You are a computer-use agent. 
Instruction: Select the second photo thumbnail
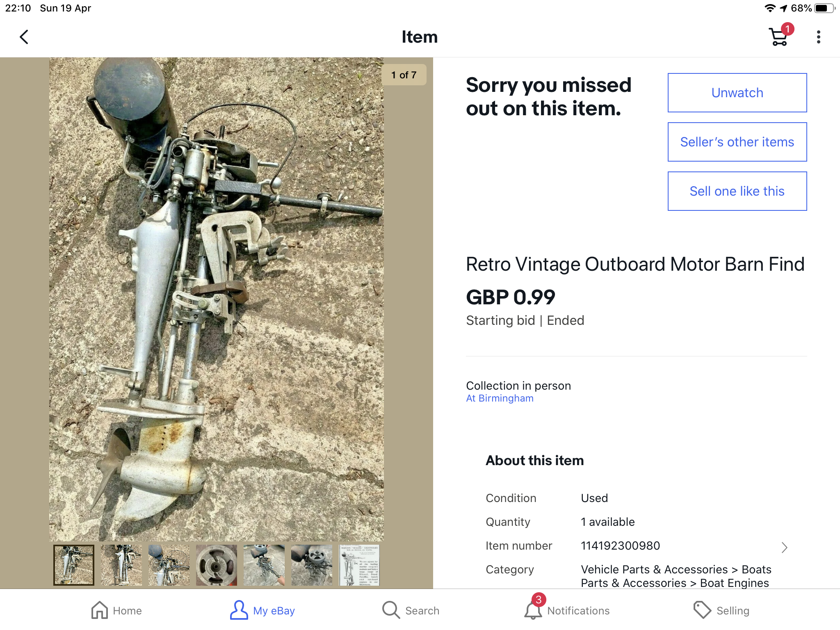[121, 565]
